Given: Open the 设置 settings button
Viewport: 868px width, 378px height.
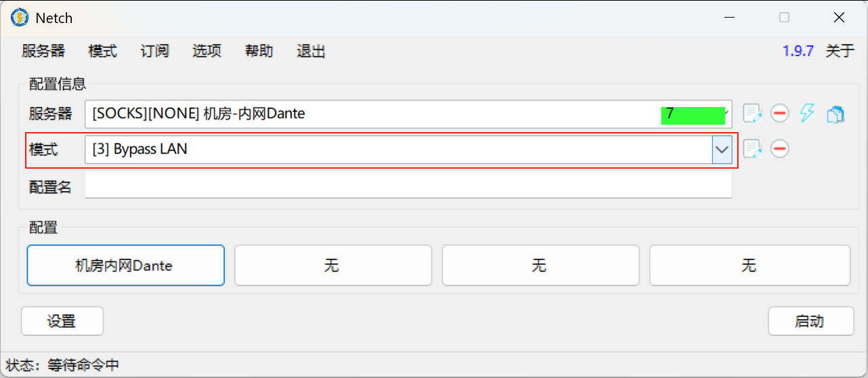Looking at the screenshot, I should (62, 321).
